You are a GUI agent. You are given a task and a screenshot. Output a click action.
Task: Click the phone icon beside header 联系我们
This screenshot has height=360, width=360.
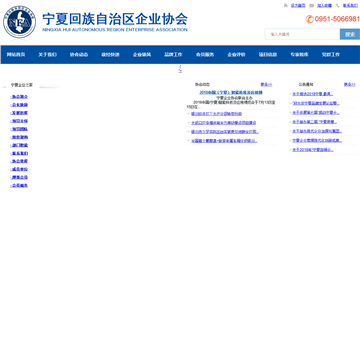338,5
